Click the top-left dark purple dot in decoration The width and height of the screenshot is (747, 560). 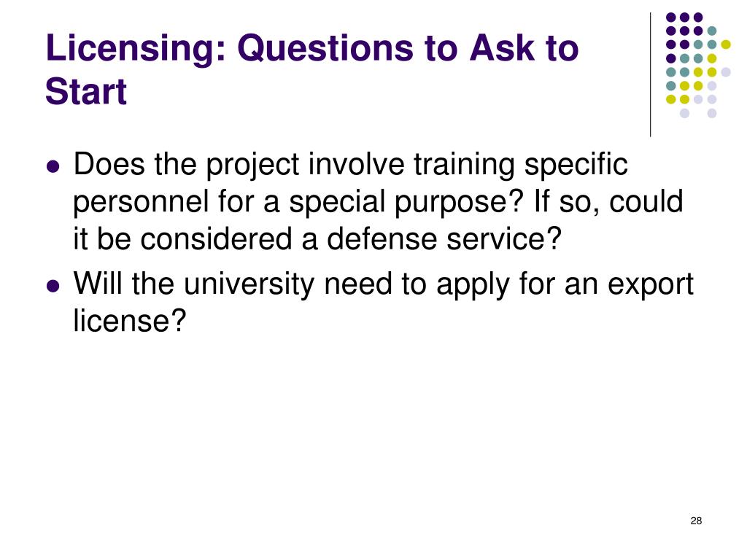coord(671,17)
